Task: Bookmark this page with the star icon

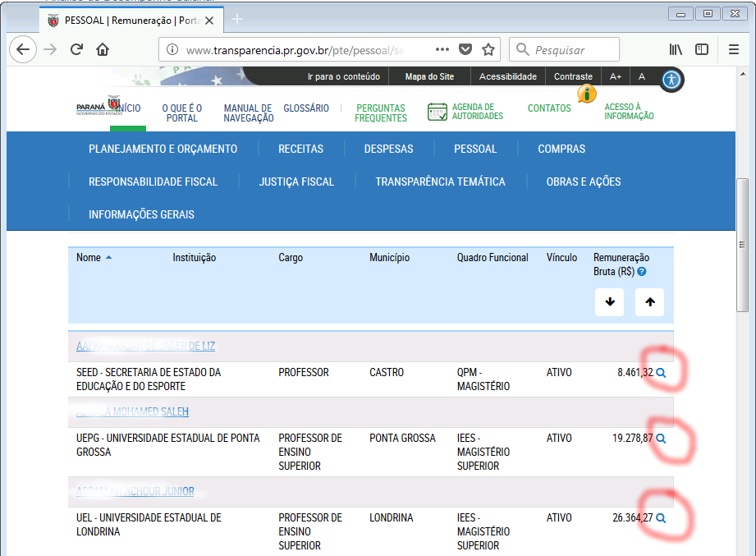Action: click(x=488, y=49)
